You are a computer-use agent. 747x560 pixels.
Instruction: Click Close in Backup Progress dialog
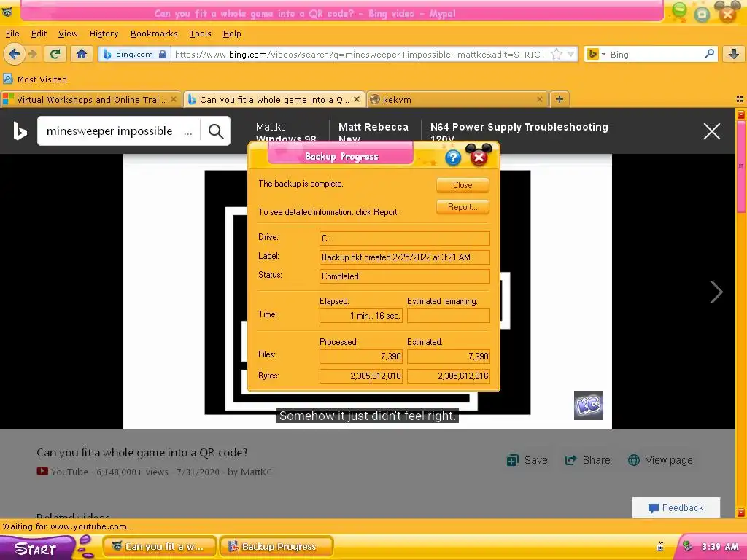[462, 184]
